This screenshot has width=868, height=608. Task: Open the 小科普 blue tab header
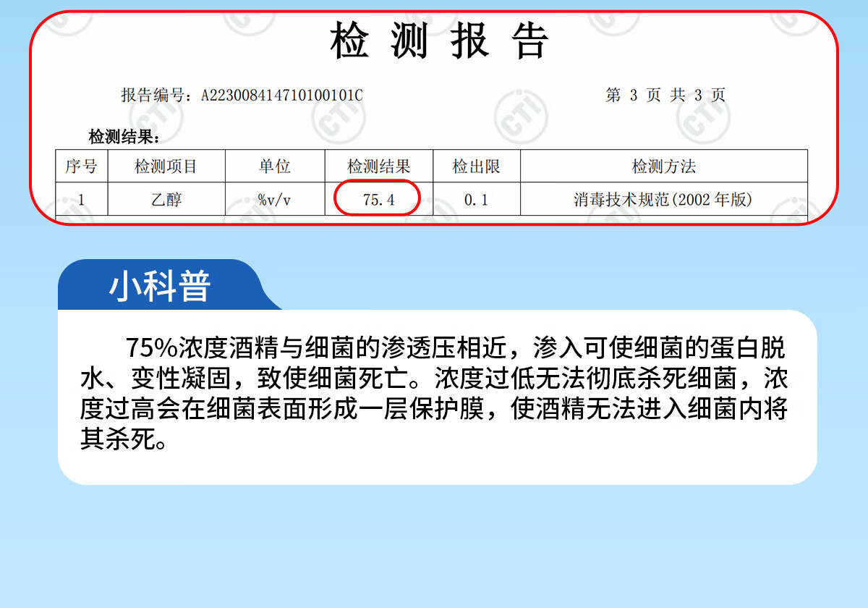[160, 287]
